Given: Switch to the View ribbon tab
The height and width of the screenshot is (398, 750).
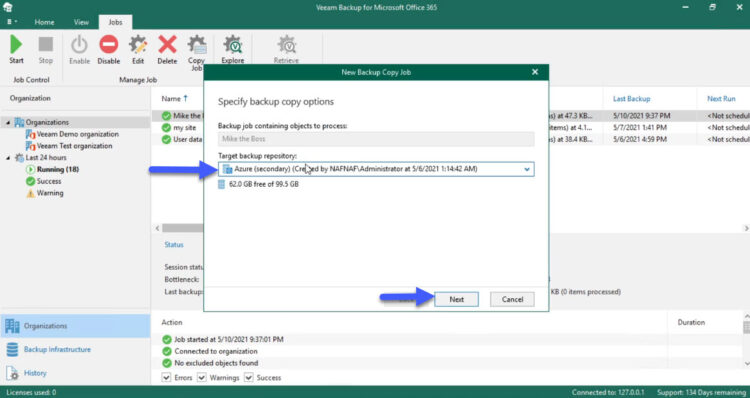Looking at the screenshot, I should (x=81, y=22).
